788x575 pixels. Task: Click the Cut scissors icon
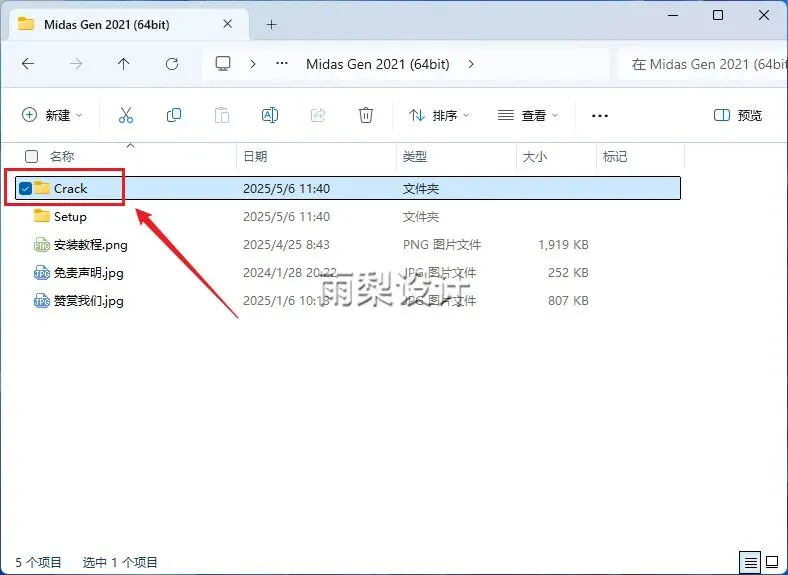point(126,115)
